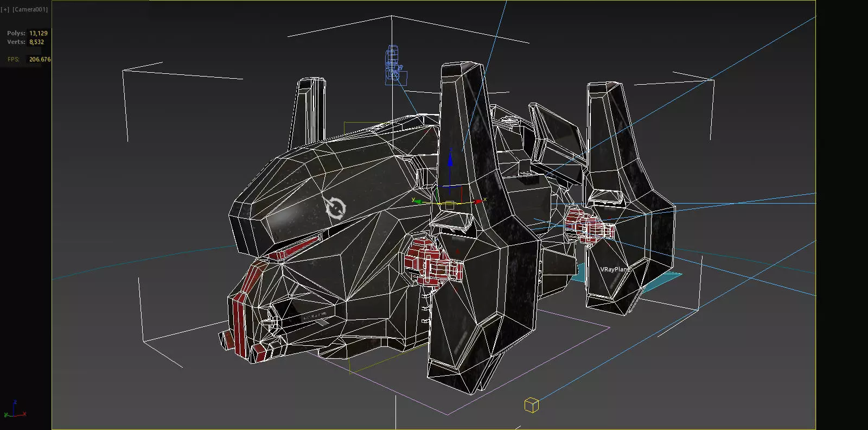The width and height of the screenshot is (868, 430).
Task: Select the blue camera helper above the ship
Action: click(395, 65)
